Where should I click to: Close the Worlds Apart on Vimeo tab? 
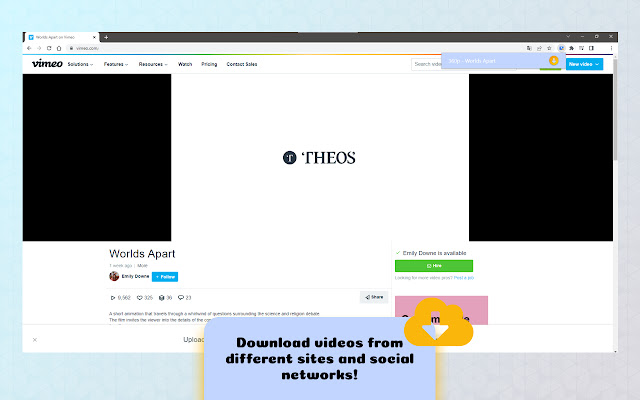94,37
